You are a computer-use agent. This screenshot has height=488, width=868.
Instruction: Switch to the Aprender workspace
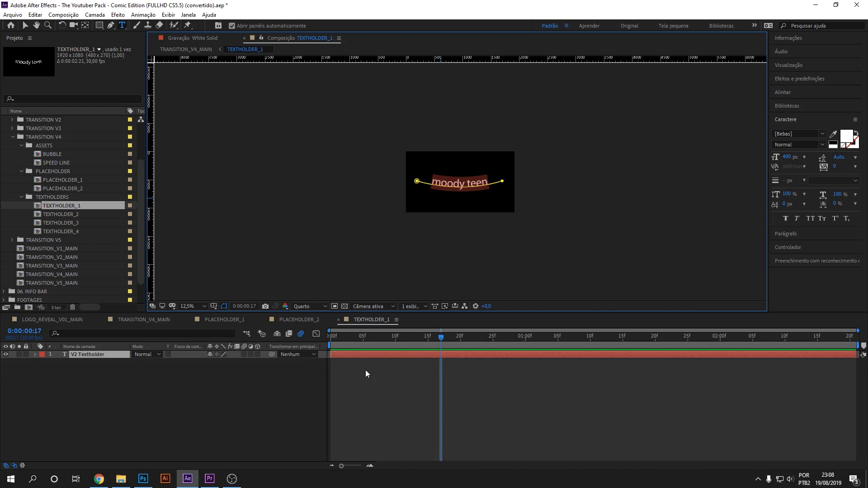[589, 26]
